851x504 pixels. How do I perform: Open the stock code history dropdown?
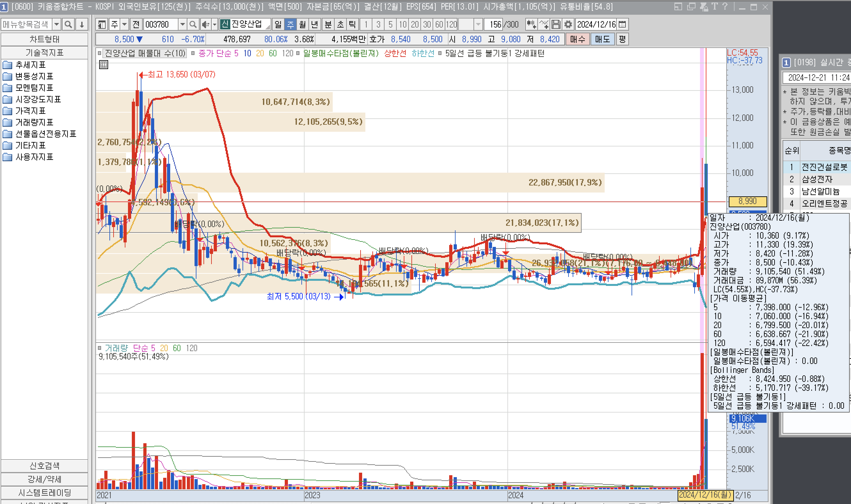(x=182, y=24)
